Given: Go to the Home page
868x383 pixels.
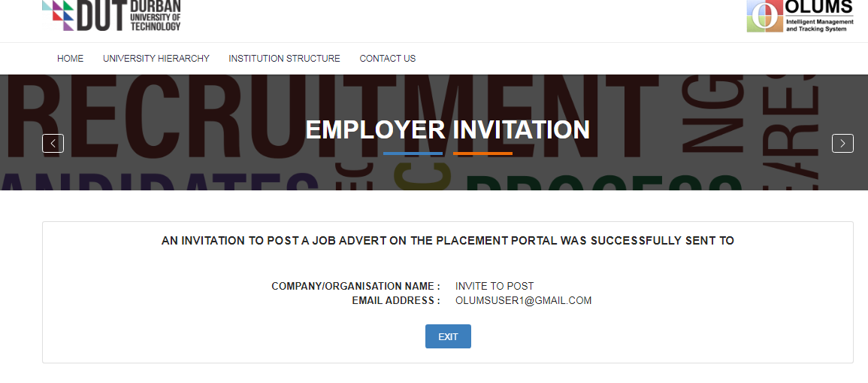Looking at the screenshot, I should click(x=71, y=59).
